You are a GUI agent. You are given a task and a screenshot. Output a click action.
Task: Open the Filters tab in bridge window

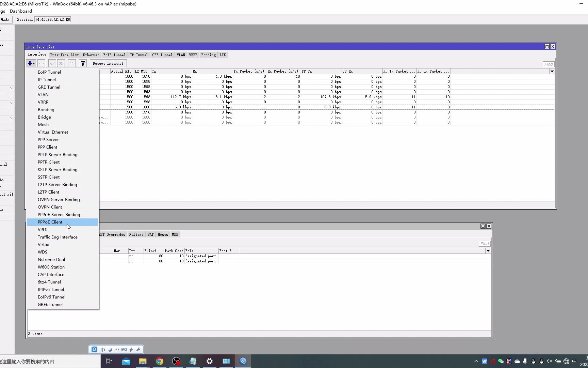136,234
